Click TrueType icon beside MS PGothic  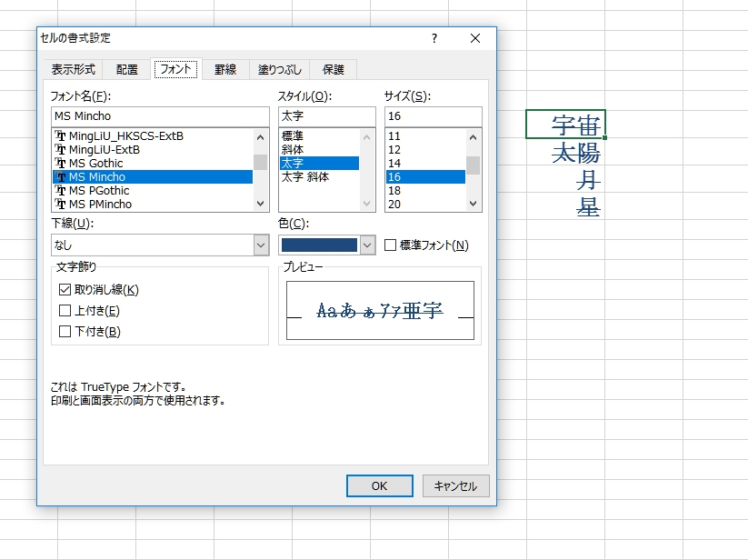click(x=61, y=191)
